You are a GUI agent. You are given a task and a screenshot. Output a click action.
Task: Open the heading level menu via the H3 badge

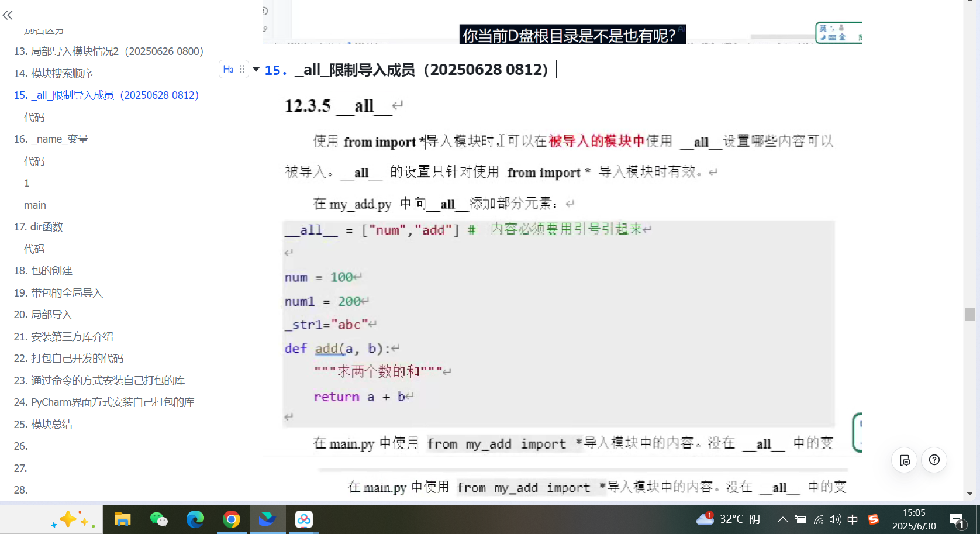(229, 69)
